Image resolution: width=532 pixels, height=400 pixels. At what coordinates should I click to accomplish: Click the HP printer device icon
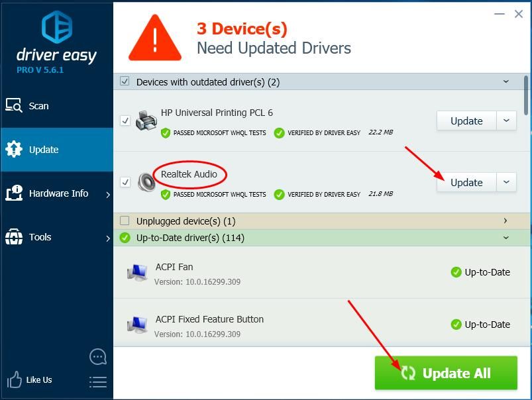point(146,121)
